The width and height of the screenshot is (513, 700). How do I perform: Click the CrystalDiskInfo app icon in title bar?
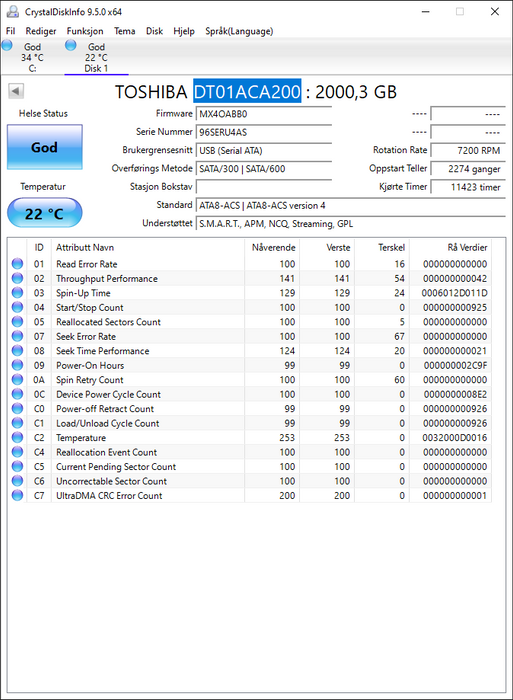(12, 12)
